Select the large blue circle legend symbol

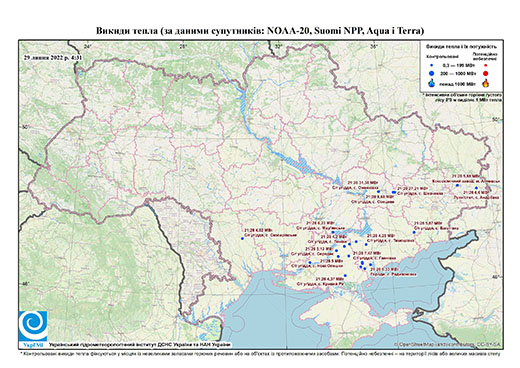tap(432, 73)
